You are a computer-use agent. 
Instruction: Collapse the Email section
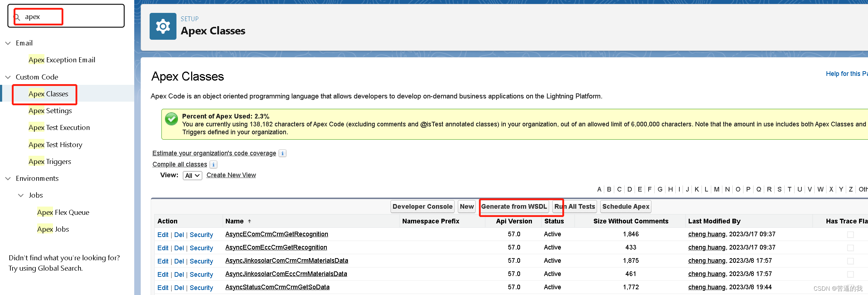click(8, 43)
